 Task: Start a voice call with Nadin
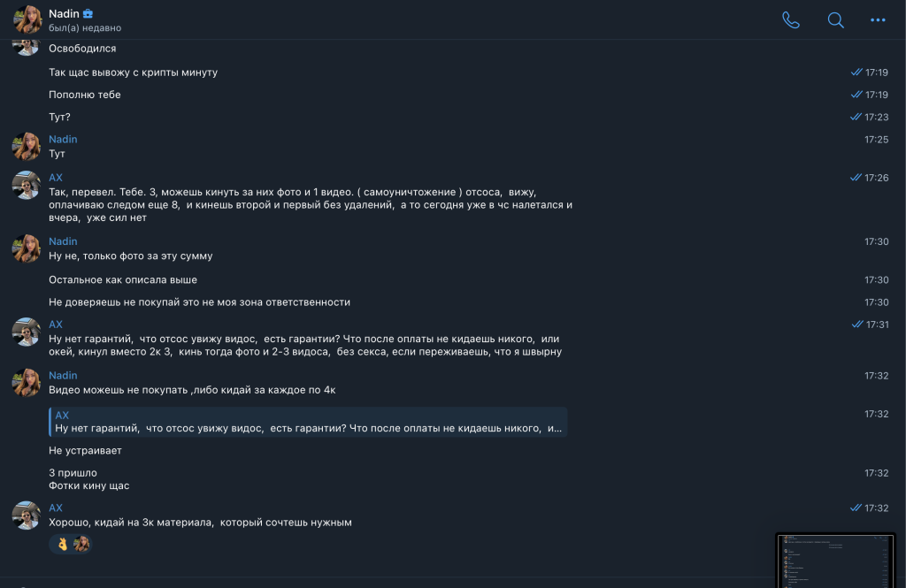(x=791, y=20)
